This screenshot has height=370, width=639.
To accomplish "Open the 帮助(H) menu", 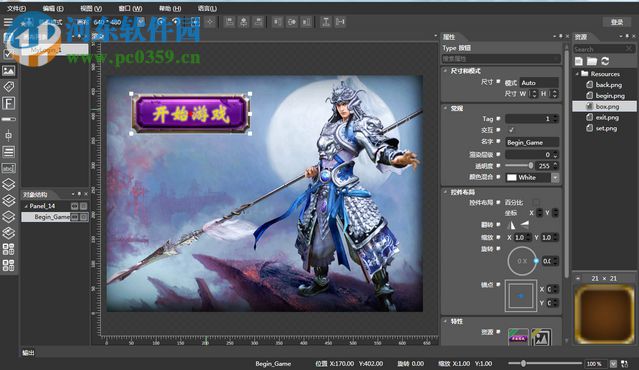I will (x=170, y=8).
